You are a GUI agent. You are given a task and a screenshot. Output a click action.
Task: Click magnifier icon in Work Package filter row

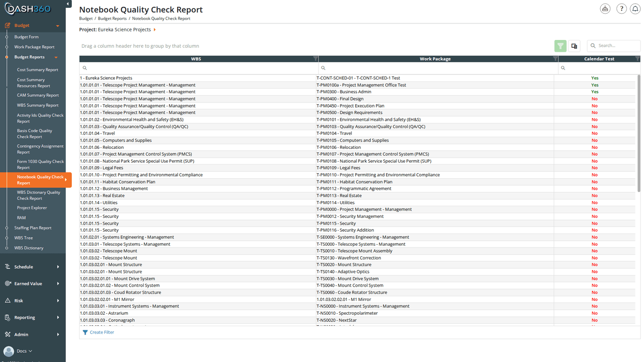point(323,68)
